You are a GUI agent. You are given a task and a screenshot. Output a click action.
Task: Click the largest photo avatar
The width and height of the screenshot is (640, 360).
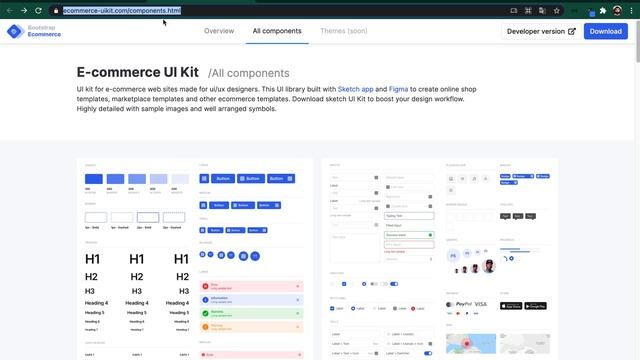(x=489, y=266)
